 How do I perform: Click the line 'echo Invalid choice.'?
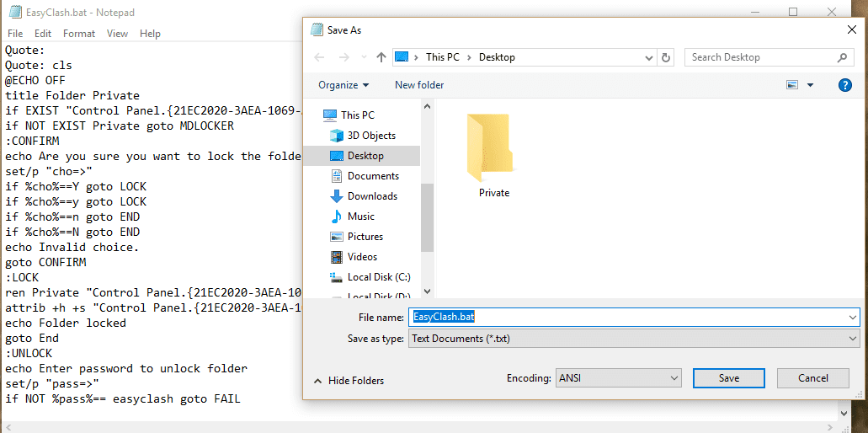(72, 247)
